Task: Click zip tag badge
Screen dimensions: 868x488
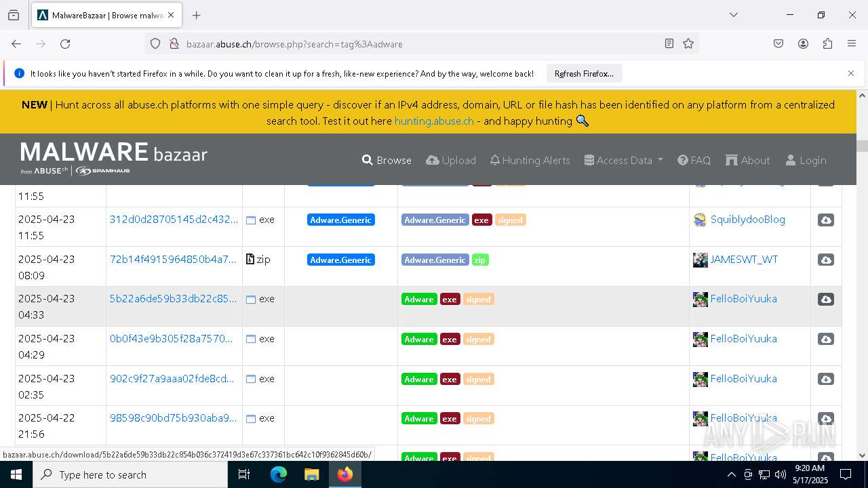Action: click(x=480, y=260)
